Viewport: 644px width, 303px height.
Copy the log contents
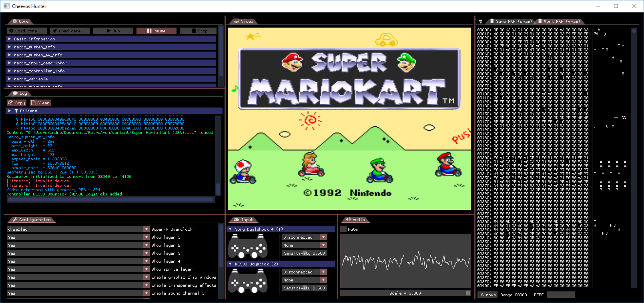click(x=17, y=103)
